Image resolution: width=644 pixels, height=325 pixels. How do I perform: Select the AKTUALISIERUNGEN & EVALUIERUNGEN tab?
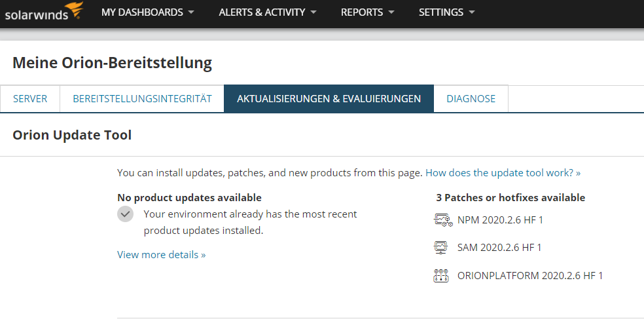click(x=329, y=99)
